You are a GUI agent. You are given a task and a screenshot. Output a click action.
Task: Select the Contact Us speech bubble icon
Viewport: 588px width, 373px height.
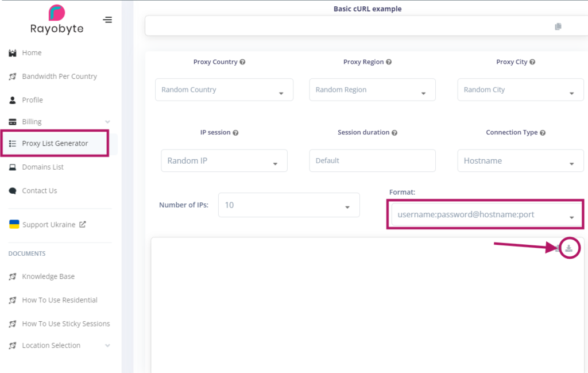[12, 190]
